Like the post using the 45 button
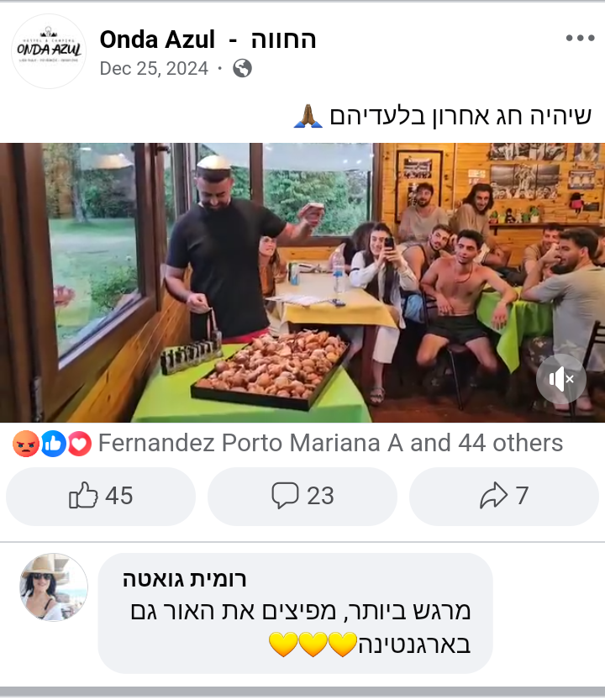605x700 pixels. 101,496
